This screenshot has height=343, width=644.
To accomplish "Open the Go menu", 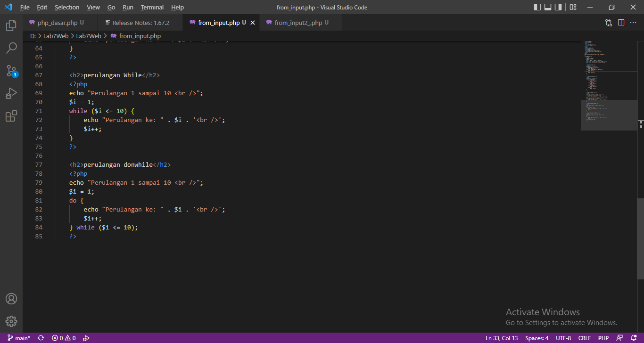I will click(111, 7).
